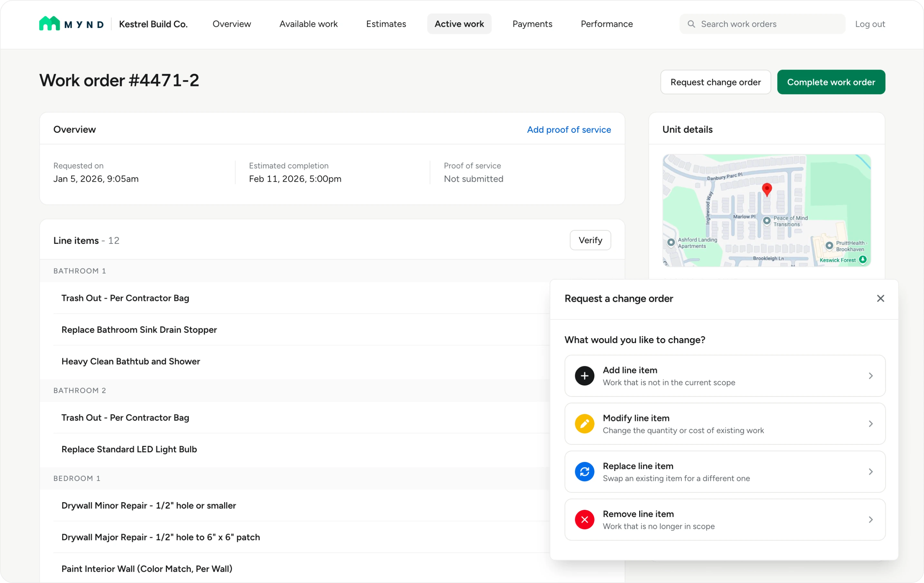
Task: View the Performance tab
Action: (x=607, y=24)
